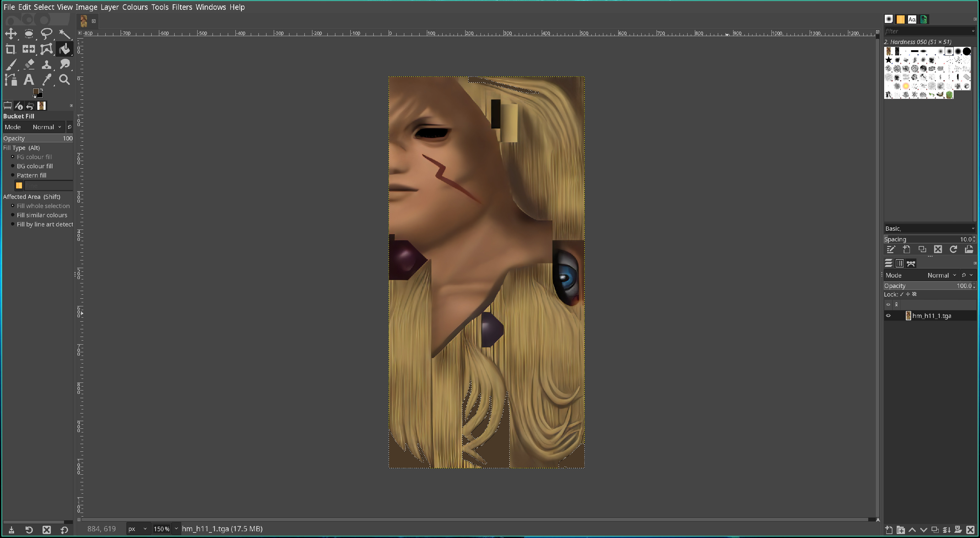The width and height of the screenshot is (980, 538).
Task: Open the Select menu
Action: point(44,7)
